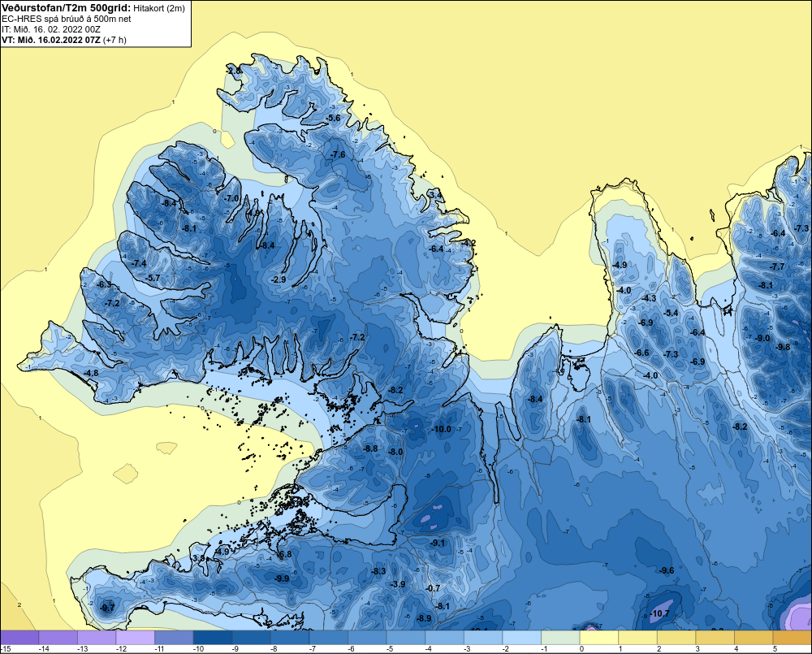Screen dimensions: 812x654
Task: Click the -8.8 temperature label
Action: point(371,448)
